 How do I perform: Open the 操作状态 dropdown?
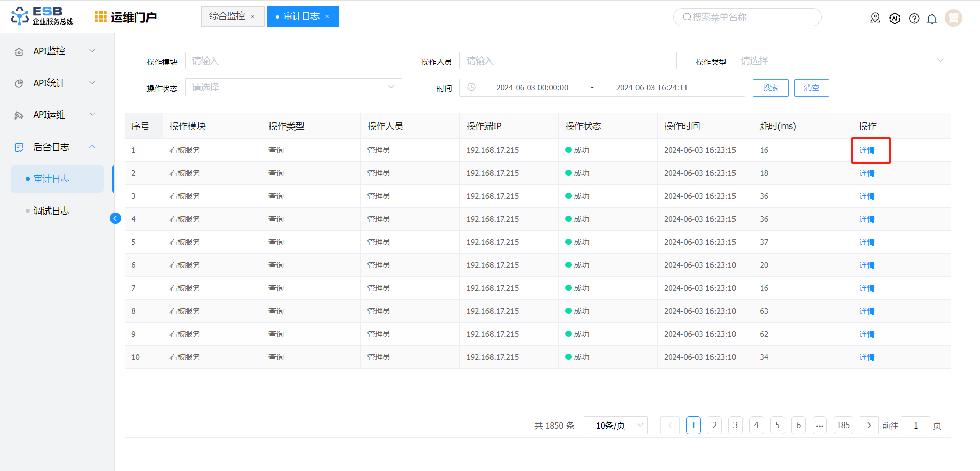293,87
